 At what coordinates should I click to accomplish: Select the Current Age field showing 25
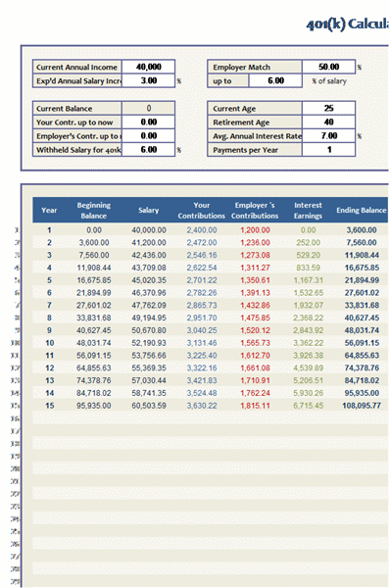pos(328,108)
